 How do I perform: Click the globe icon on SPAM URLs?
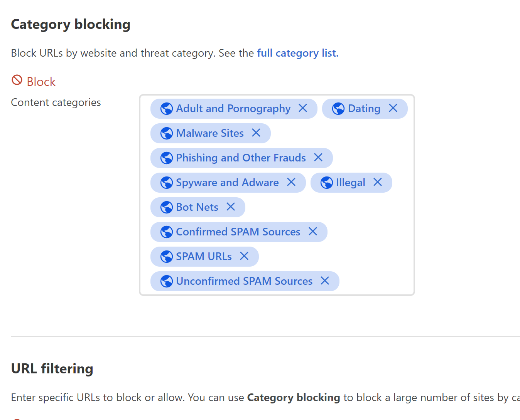(167, 257)
